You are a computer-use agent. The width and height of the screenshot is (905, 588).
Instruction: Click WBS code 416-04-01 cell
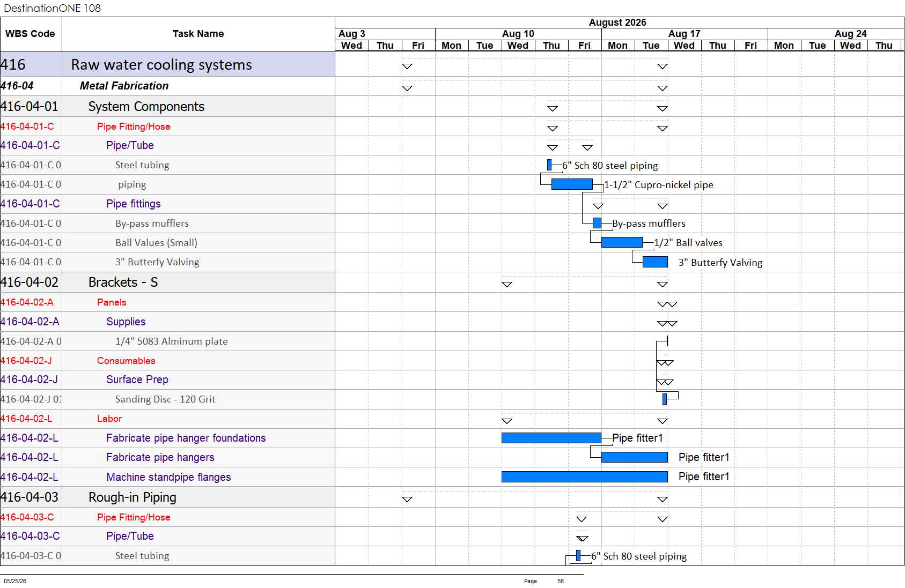coord(31,107)
